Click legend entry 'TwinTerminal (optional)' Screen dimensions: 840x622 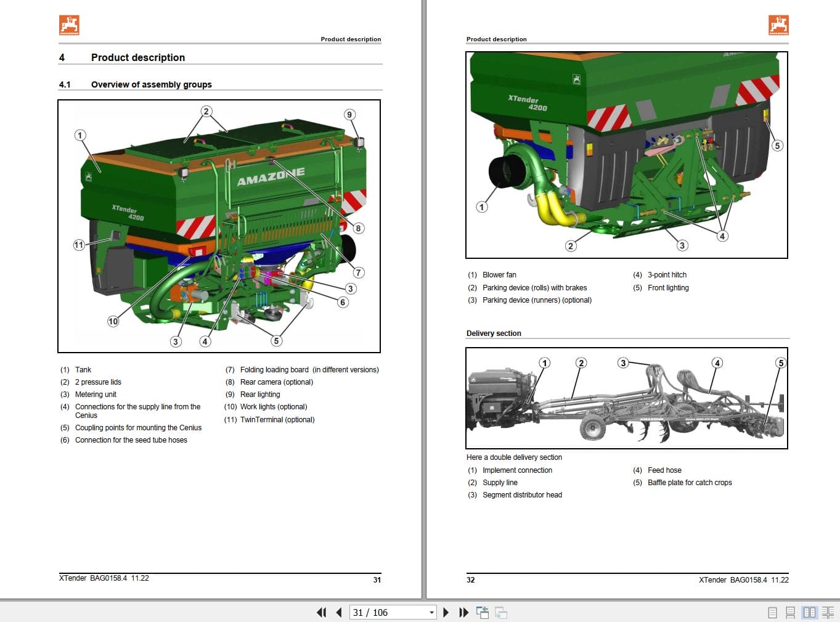(277, 420)
